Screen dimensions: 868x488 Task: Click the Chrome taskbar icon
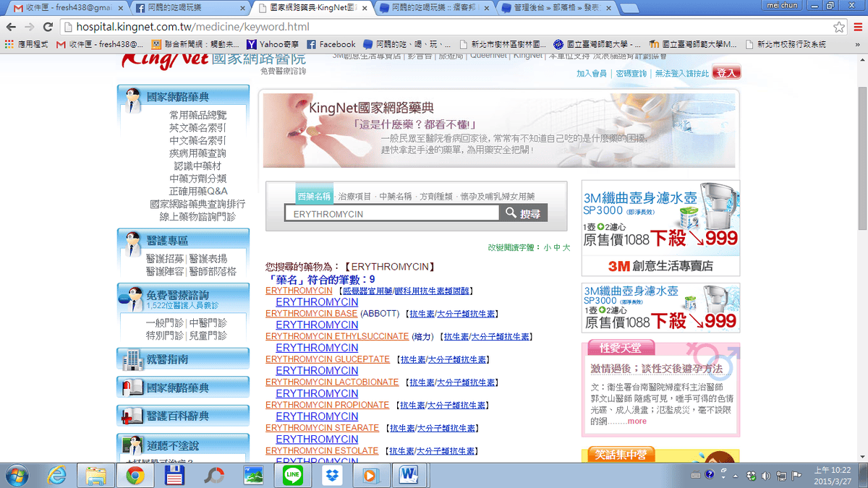click(135, 475)
